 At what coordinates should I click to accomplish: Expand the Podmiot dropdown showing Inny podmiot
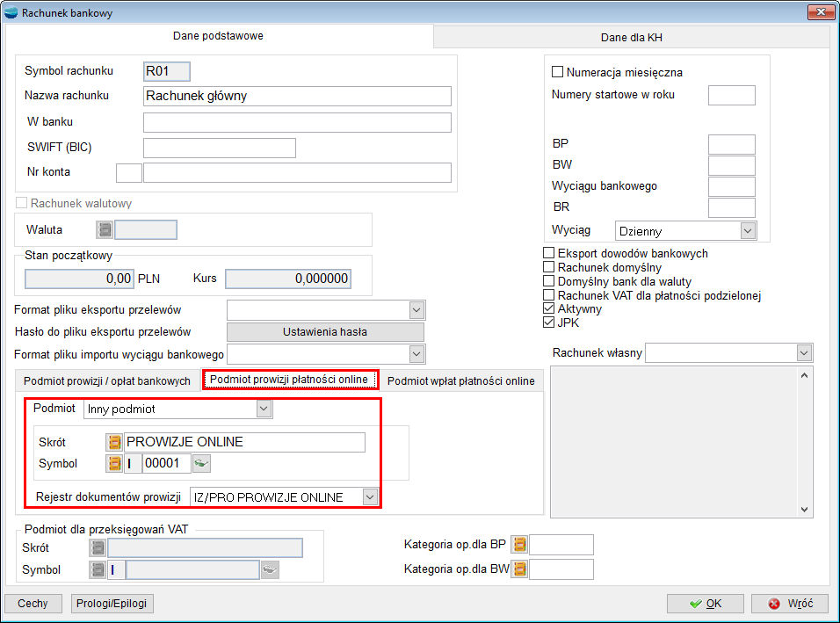pos(264,409)
